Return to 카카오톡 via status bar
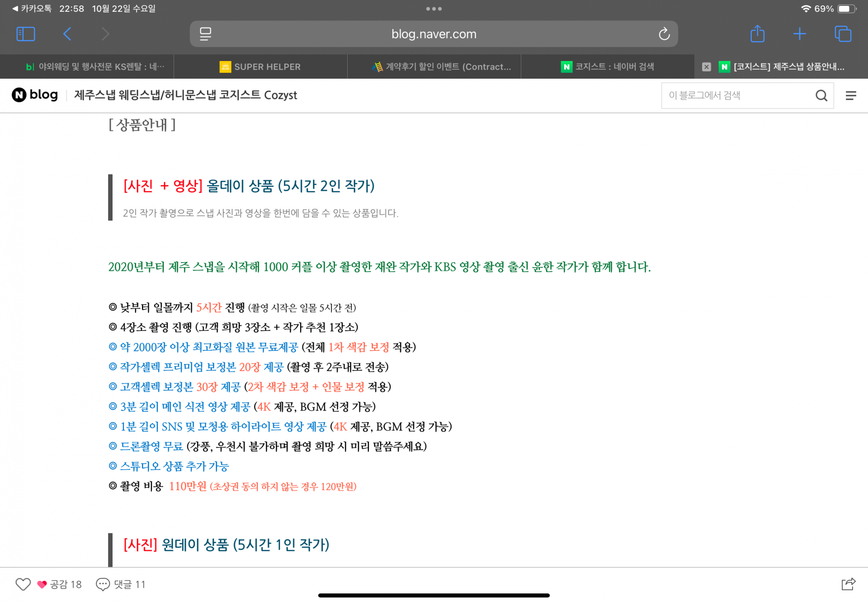This screenshot has height=603, width=868. [x=32, y=9]
